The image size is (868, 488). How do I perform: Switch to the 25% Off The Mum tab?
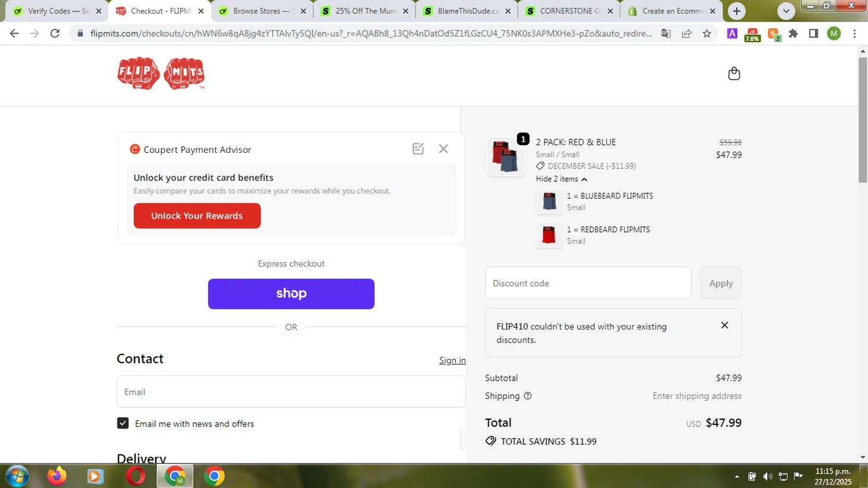[366, 11]
